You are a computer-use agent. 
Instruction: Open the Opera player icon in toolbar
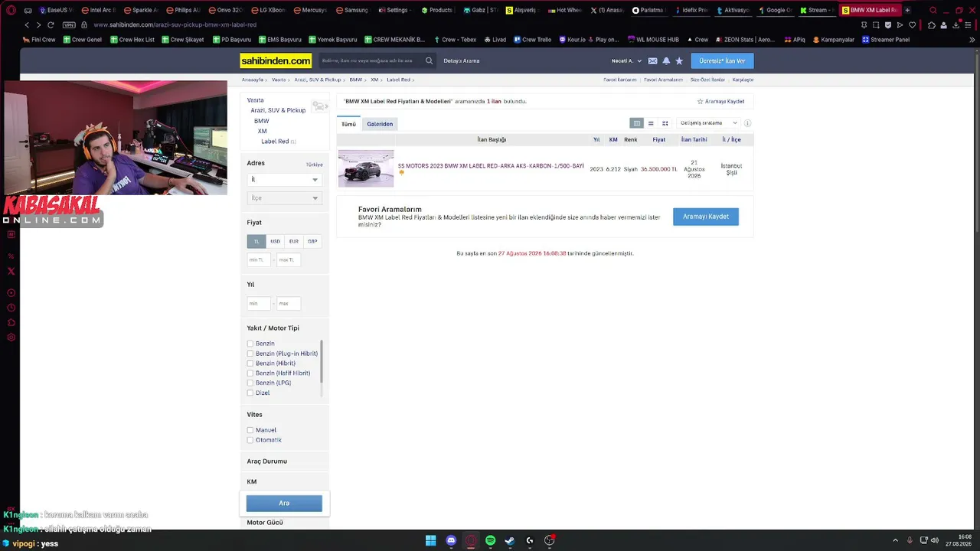pos(900,24)
